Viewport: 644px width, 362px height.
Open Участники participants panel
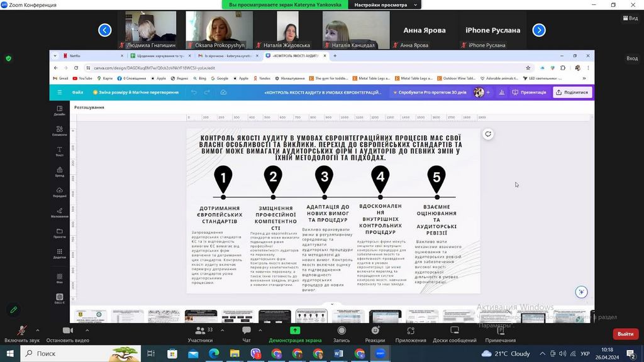[x=200, y=331]
